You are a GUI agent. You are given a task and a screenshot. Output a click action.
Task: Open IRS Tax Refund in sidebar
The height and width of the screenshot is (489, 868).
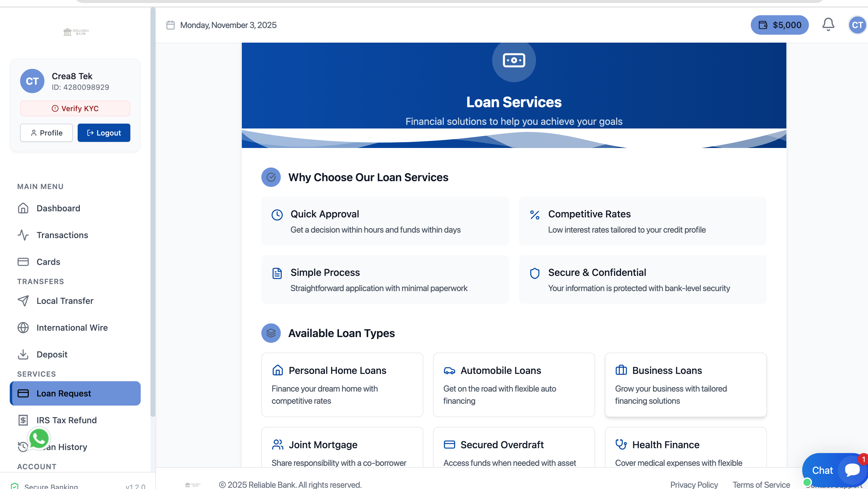66,420
